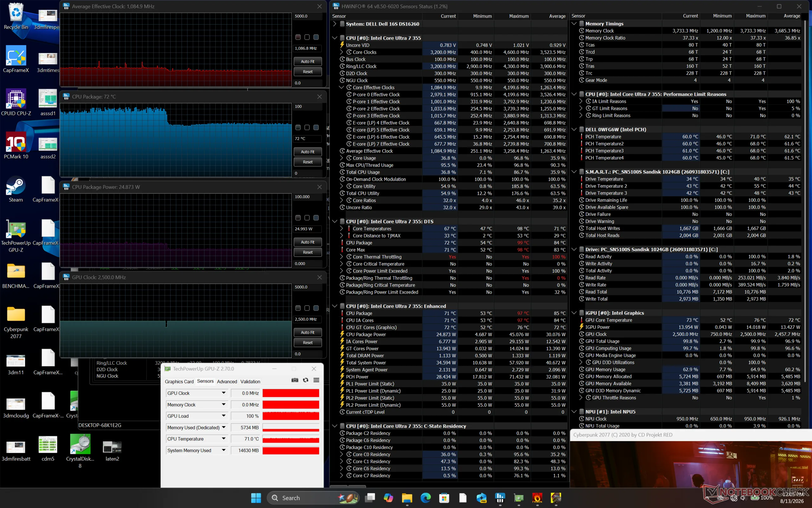Select the Steam desktop icon

(x=16, y=189)
